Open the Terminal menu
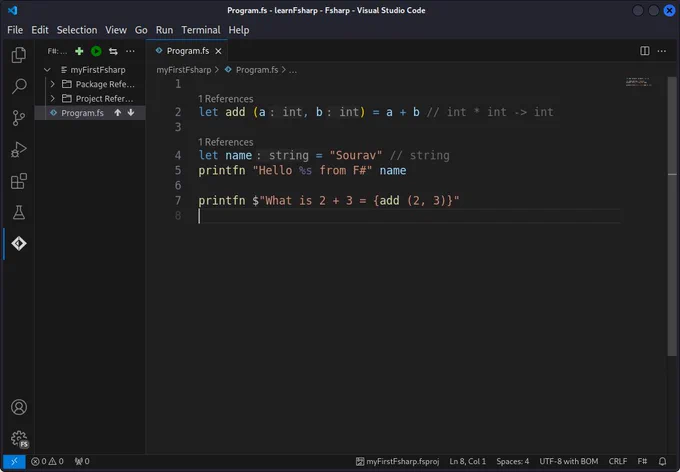 201,30
